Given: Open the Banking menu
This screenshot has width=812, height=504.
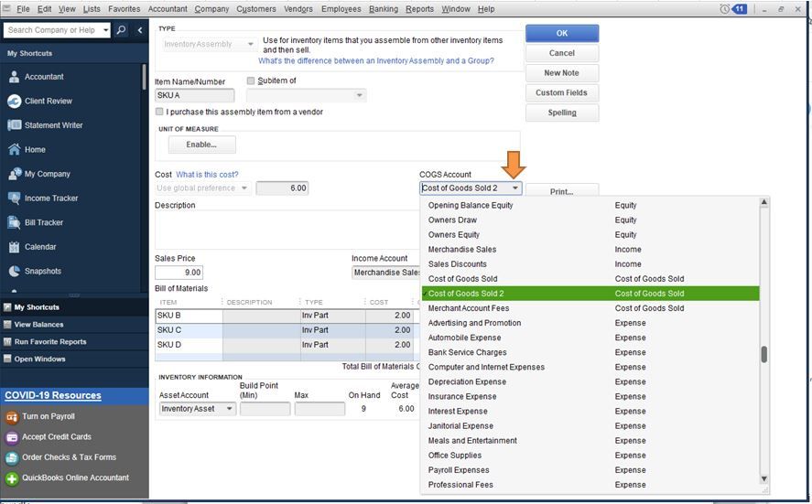Looking at the screenshot, I should coord(384,9).
